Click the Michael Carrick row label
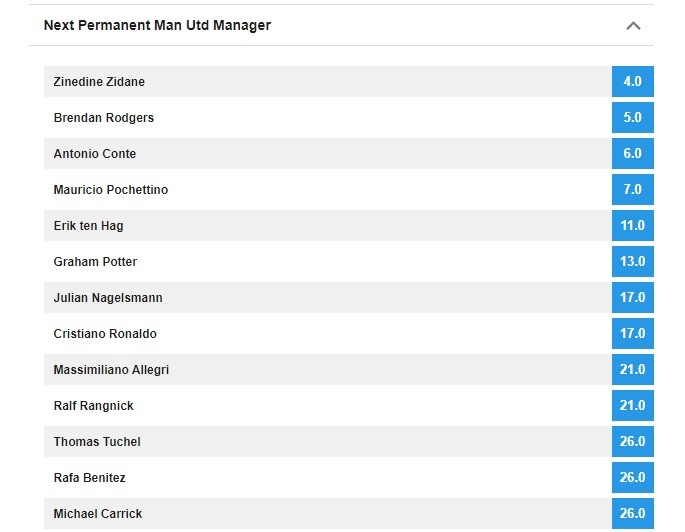Screen dimensions: 685x532 pyautogui.click(x=98, y=514)
